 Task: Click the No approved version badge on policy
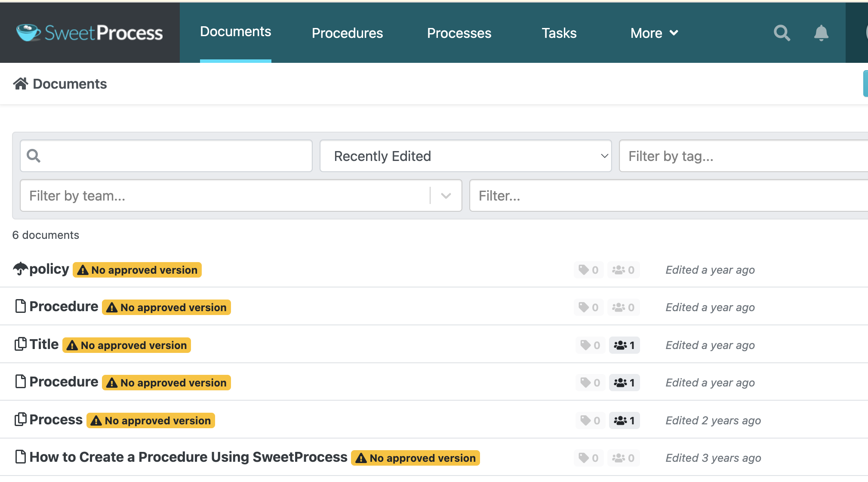tap(137, 270)
